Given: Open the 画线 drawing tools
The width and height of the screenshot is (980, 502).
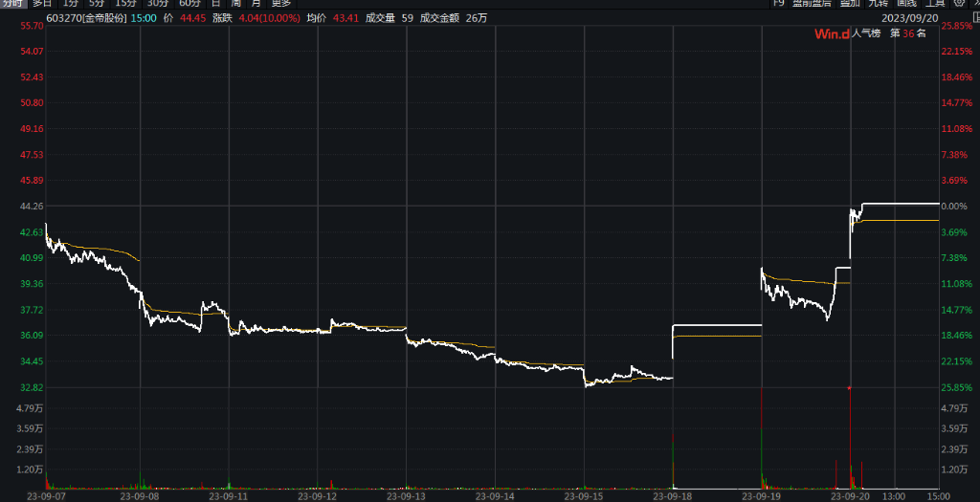Looking at the screenshot, I should click(x=906, y=4).
